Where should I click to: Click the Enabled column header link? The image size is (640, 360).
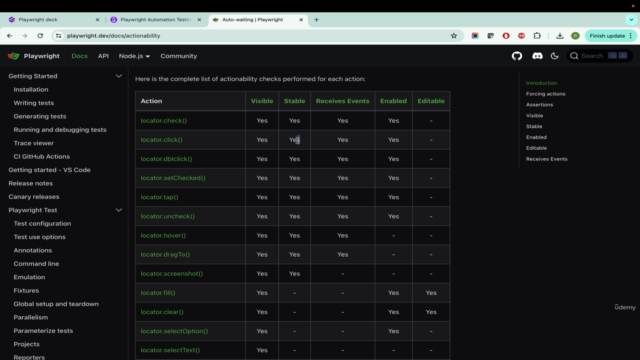pyautogui.click(x=393, y=101)
